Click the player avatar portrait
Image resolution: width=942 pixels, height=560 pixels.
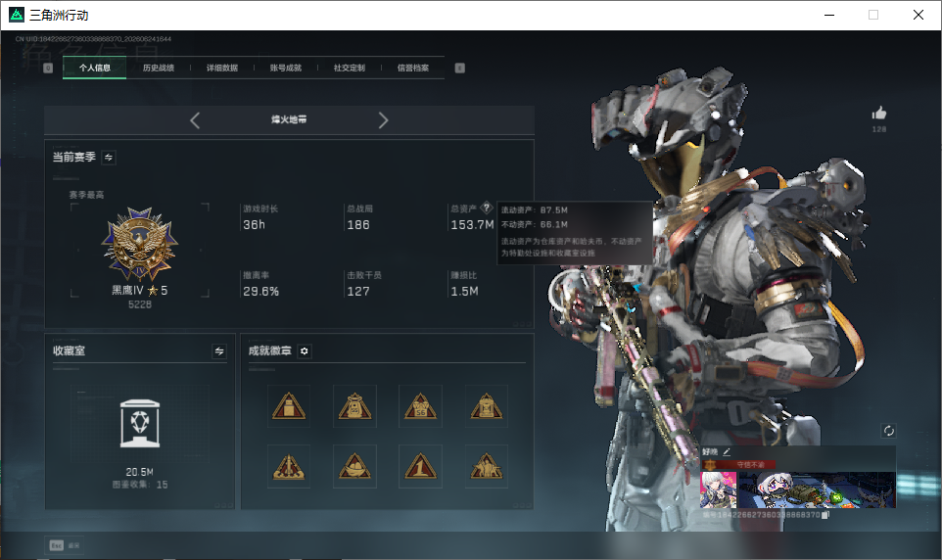[x=719, y=490]
